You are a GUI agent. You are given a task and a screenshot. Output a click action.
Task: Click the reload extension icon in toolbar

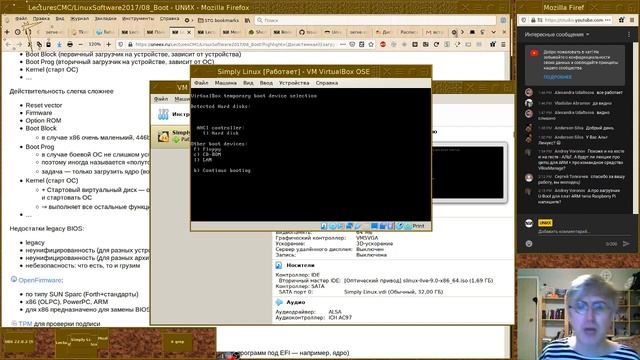tap(436, 44)
